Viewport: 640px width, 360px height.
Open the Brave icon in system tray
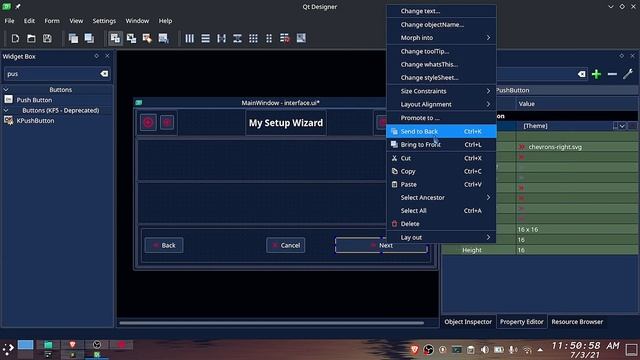(x=415, y=349)
